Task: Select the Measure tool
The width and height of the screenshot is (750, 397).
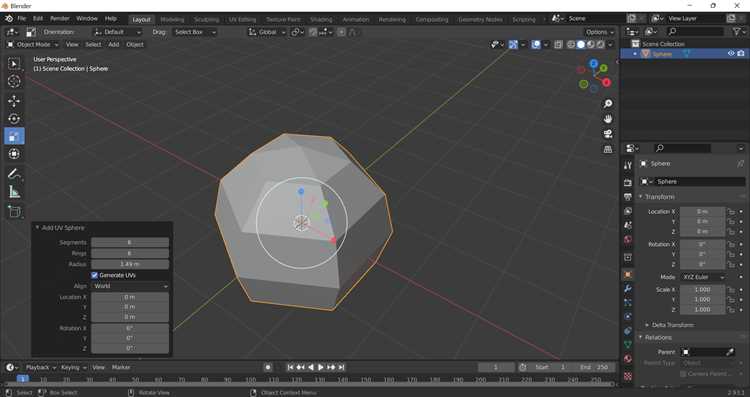Action: pos(14,192)
